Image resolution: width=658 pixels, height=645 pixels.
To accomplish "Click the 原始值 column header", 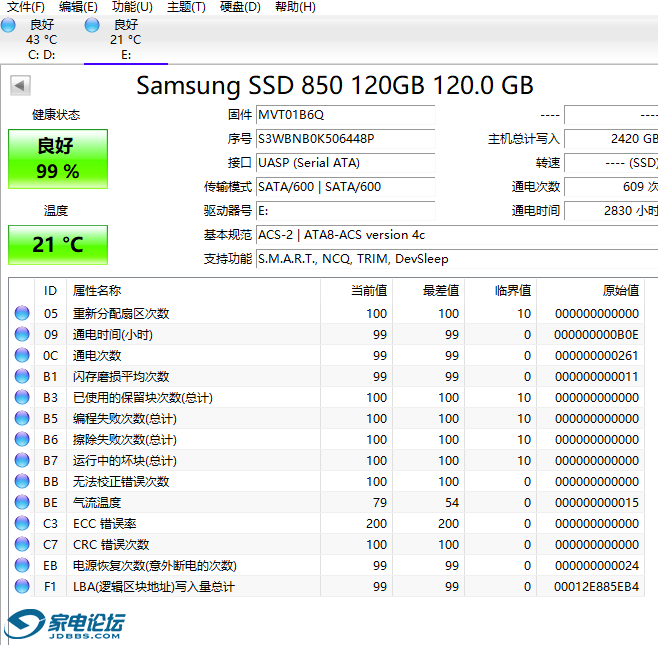I will pyautogui.click(x=590, y=291).
